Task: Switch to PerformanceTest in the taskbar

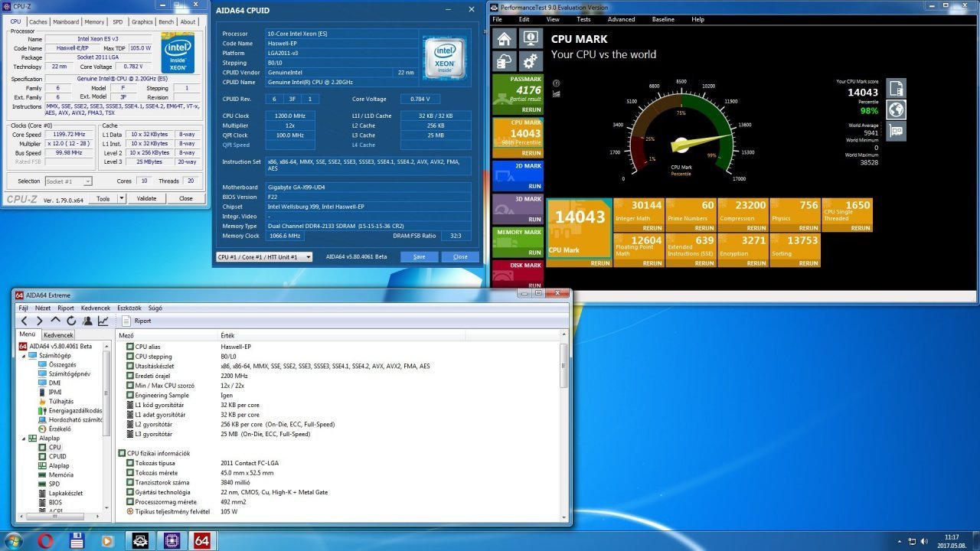Action: pos(140,540)
